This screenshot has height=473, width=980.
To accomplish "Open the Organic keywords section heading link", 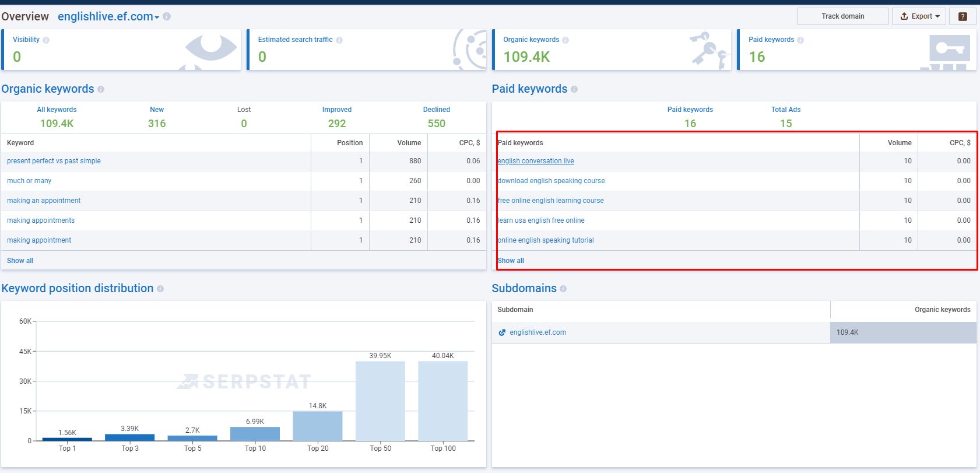I will point(48,89).
